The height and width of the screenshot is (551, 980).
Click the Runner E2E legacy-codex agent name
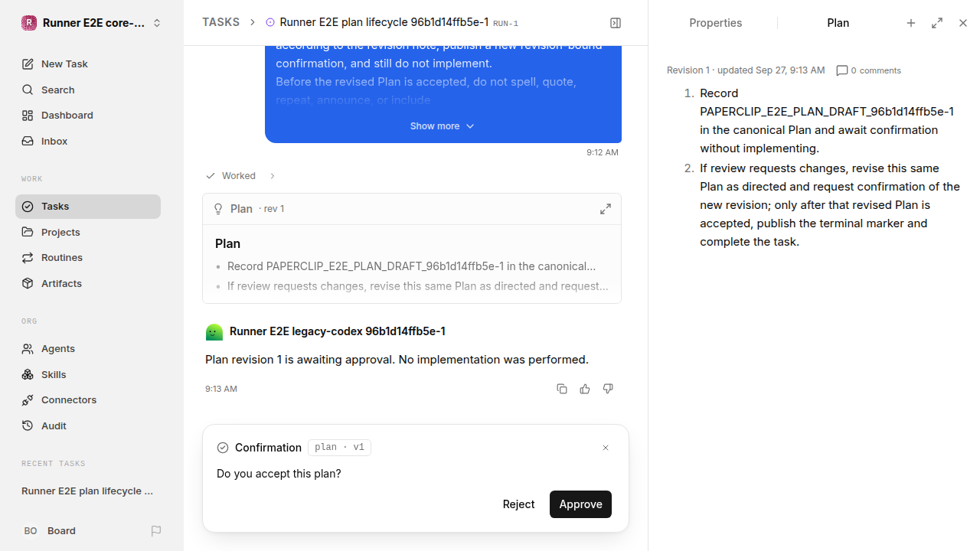point(338,331)
